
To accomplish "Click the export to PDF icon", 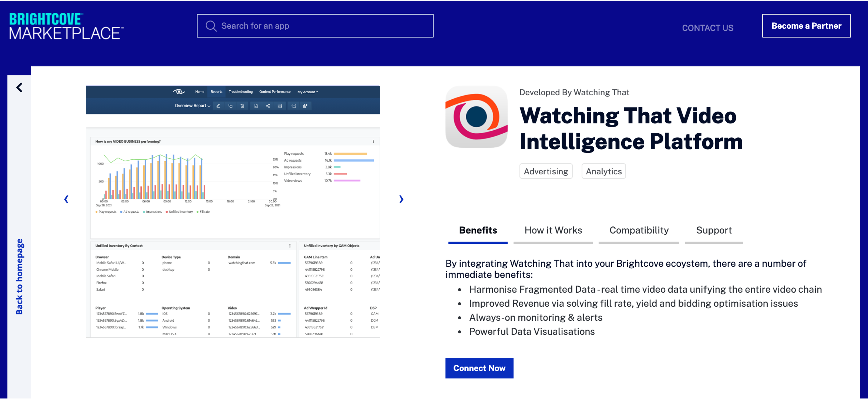I will [256, 106].
